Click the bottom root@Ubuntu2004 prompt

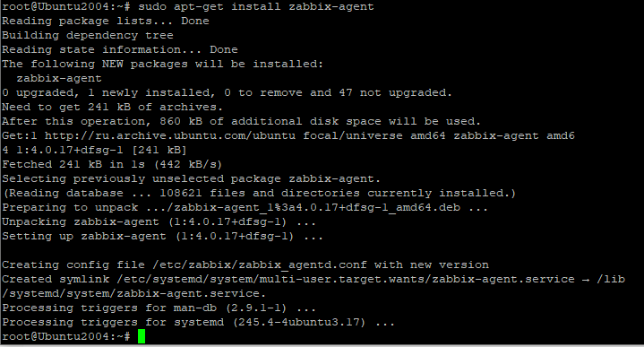66,337
